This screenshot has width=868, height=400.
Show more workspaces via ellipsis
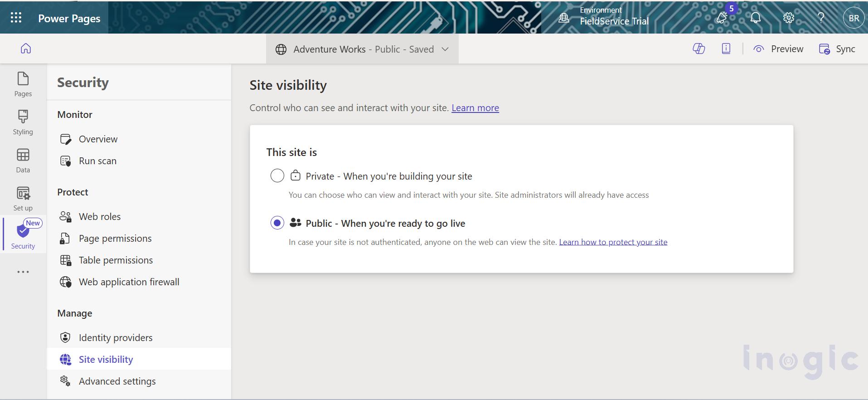pyautogui.click(x=23, y=272)
